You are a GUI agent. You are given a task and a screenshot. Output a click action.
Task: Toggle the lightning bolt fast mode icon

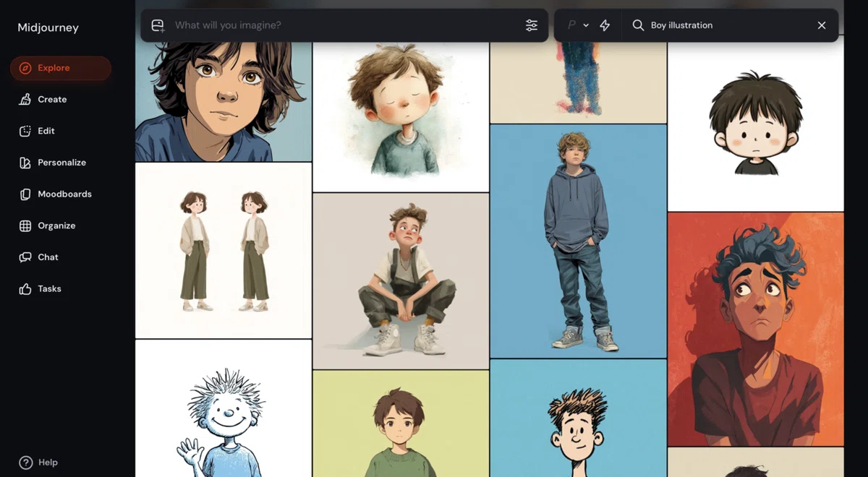[x=605, y=25]
